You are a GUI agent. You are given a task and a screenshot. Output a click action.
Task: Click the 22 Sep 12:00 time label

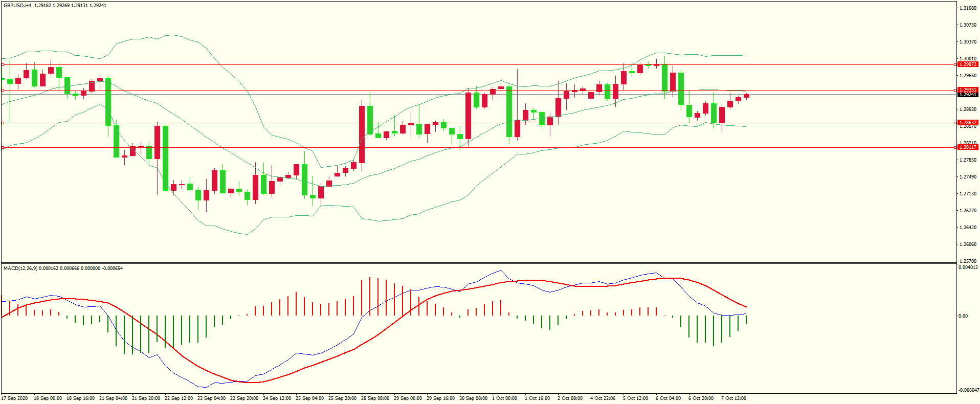click(179, 398)
